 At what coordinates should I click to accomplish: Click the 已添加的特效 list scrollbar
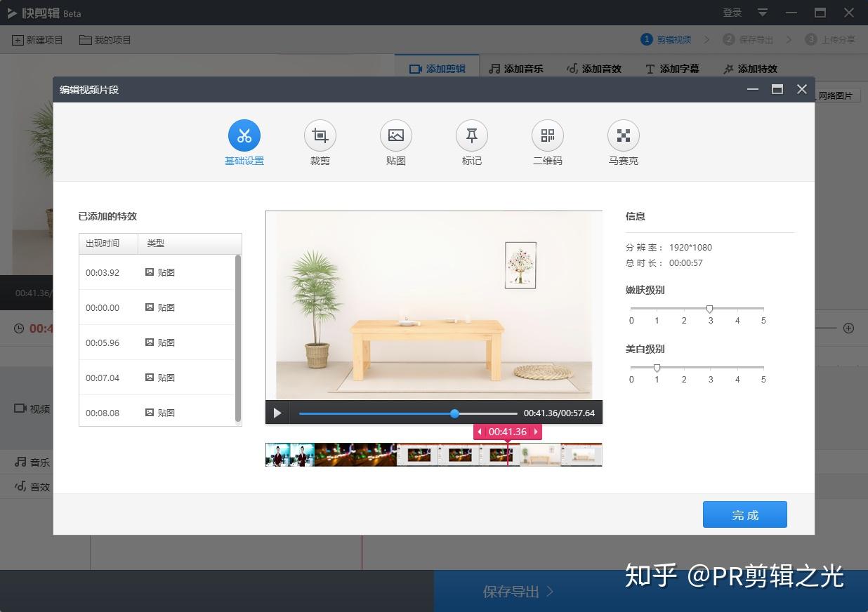[238, 338]
